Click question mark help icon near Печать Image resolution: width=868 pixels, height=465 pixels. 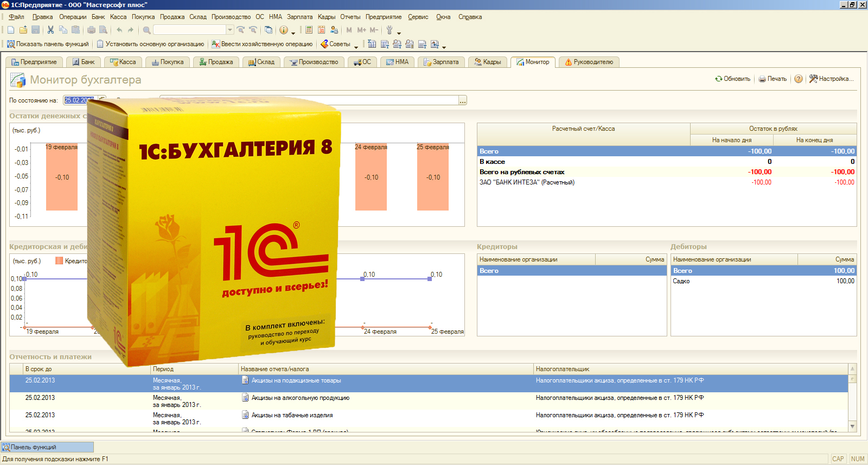(x=799, y=79)
